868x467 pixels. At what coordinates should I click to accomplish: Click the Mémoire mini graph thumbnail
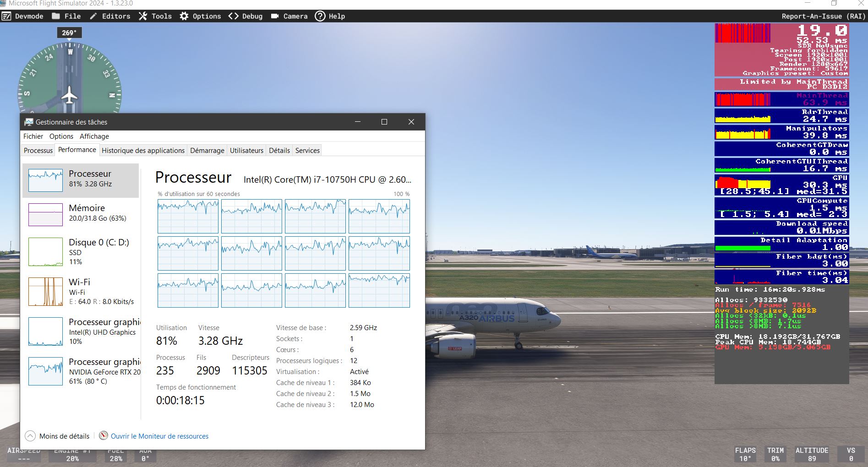[x=45, y=215]
